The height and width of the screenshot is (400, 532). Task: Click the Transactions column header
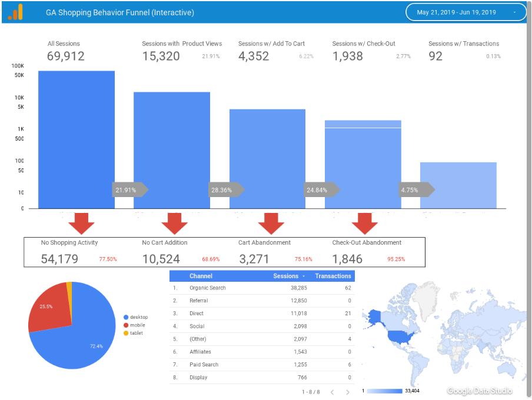[x=333, y=276]
